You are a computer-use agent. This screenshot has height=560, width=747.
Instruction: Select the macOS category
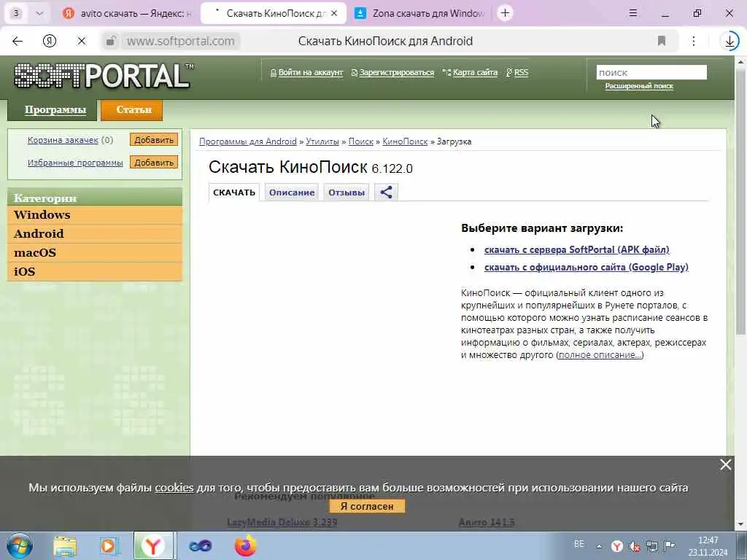[x=95, y=253]
